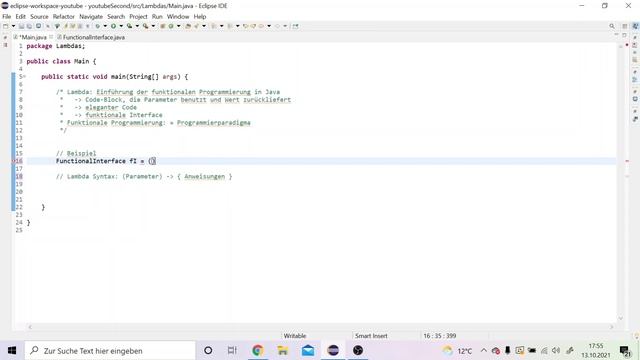The height and width of the screenshot is (360, 640).
Task: Open Task View from taskbar
Action: (232, 351)
